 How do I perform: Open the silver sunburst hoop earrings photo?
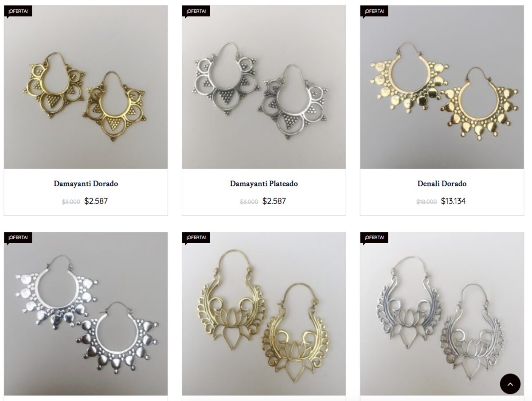pyautogui.click(x=86, y=314)
